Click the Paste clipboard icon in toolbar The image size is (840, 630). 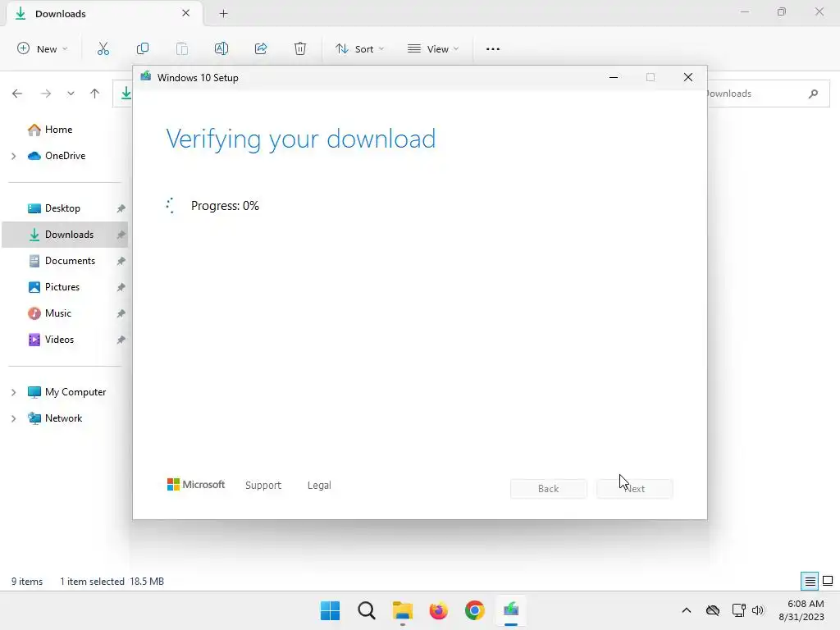[182, 48]
